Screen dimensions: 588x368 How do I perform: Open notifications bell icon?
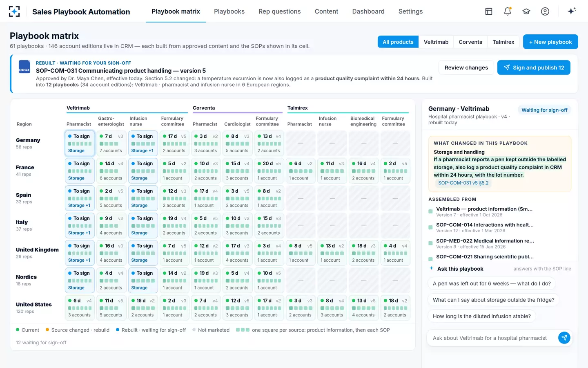(x=508, y=11)
